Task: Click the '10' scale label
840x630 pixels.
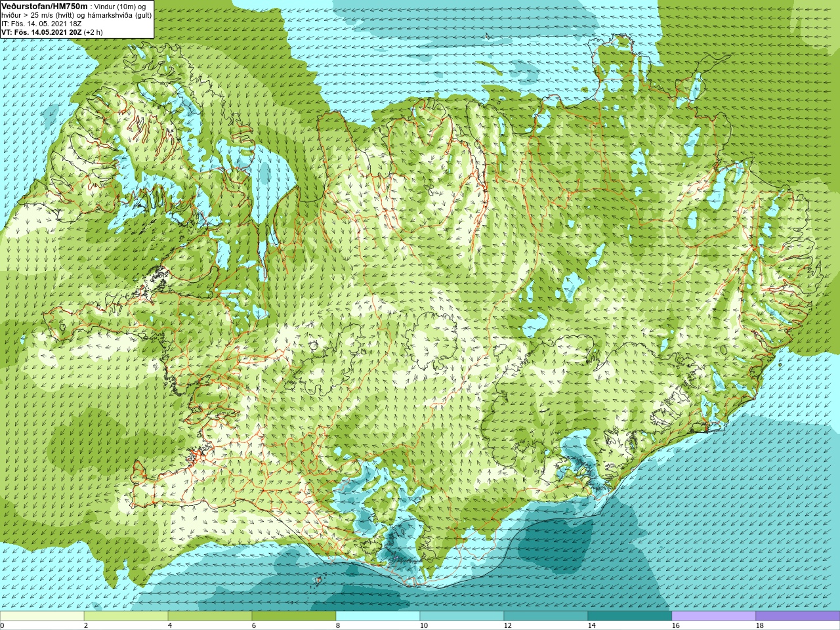Action: [424, 625]
